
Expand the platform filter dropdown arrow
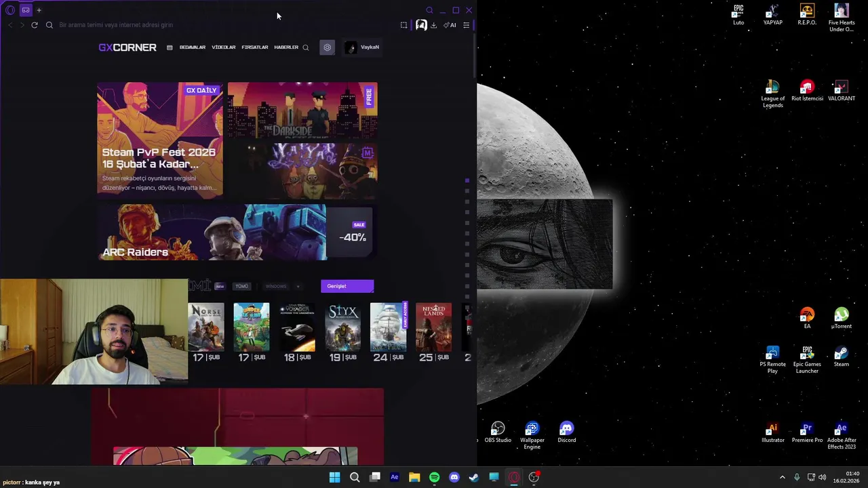pos(298,287)
